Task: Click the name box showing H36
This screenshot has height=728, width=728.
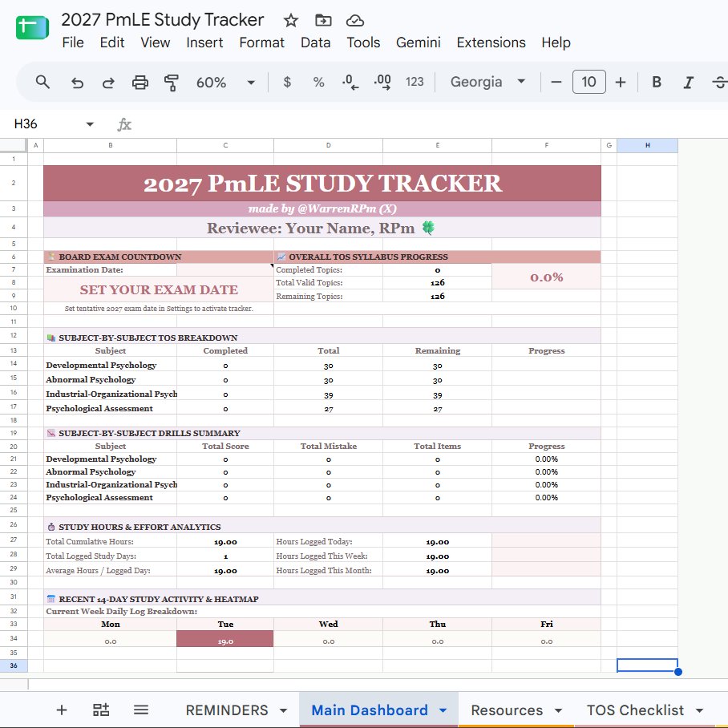Action: coord(47,124)
